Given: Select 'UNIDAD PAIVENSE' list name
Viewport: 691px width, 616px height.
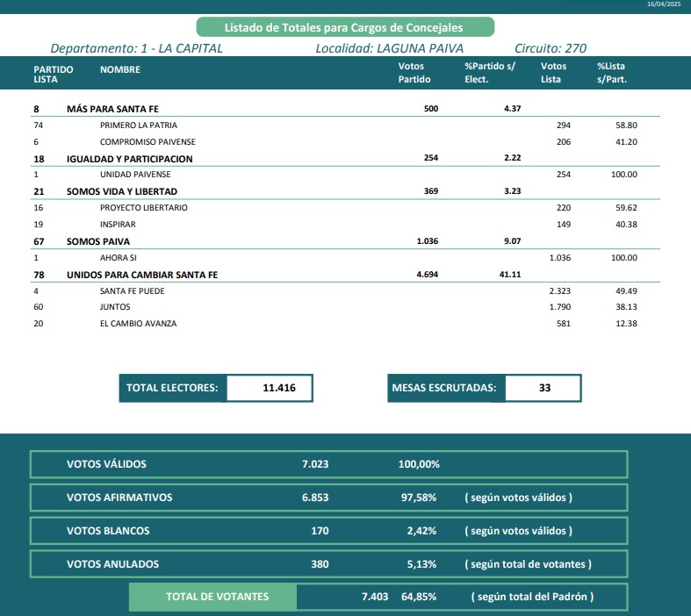Looking at the screenshot, I should coord(135,175).
